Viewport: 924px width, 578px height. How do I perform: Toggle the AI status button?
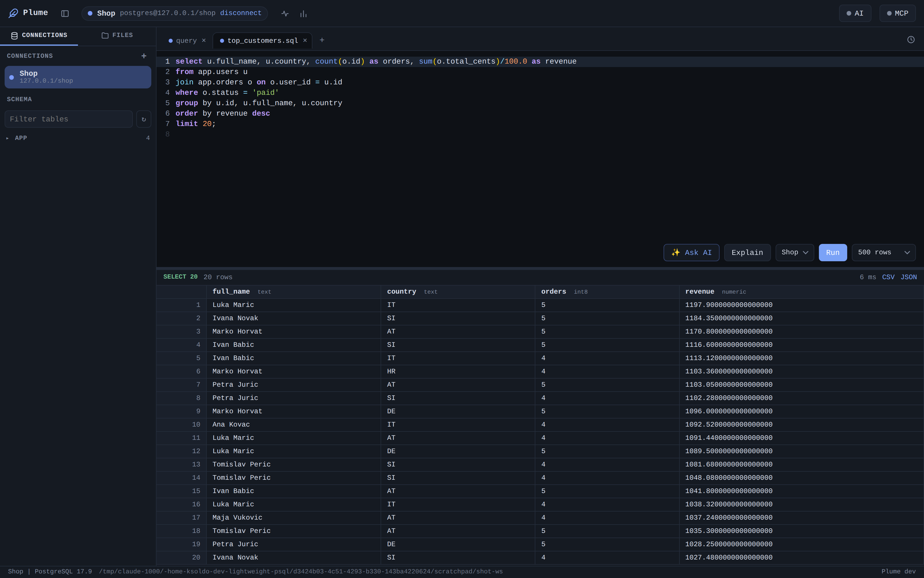[855, 13]
